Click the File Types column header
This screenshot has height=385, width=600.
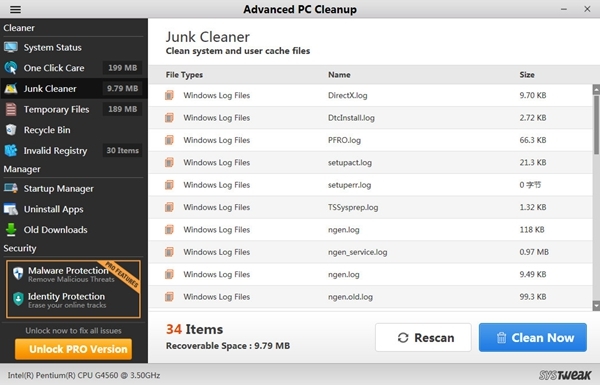click(184, 75)
